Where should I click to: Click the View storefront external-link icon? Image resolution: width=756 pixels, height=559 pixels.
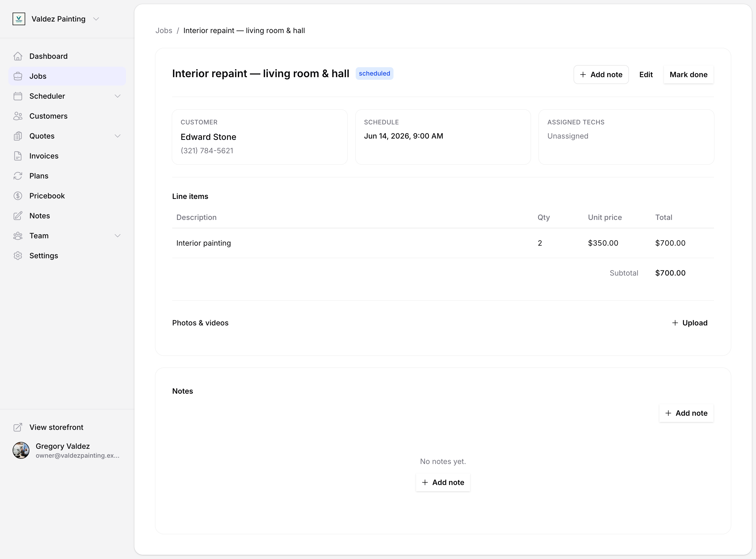pos(18,427)
